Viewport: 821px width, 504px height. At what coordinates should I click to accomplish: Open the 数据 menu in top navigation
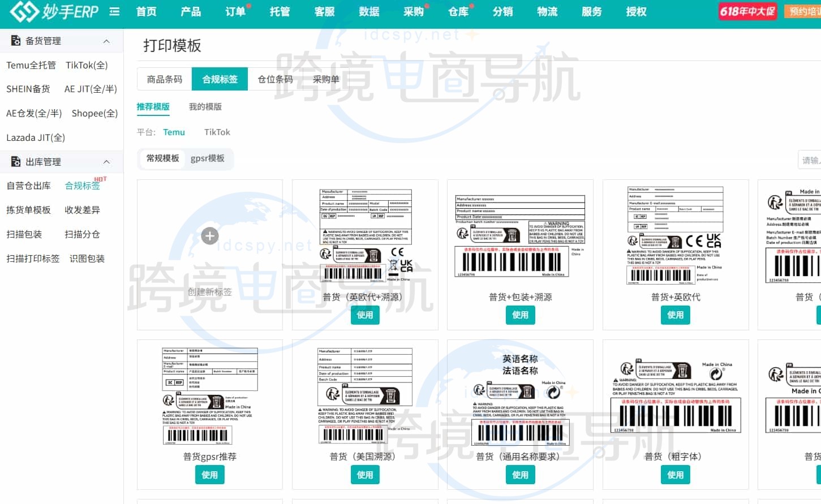pyautogui.click(x=369, y=11)
